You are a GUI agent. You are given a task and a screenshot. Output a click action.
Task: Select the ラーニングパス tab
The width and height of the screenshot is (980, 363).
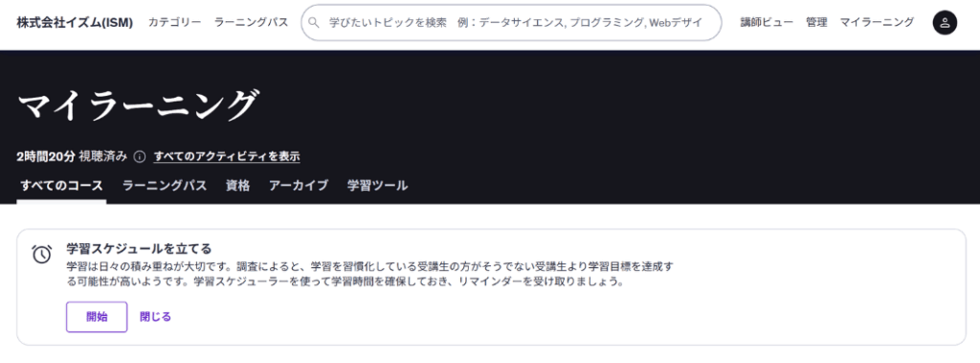[x=165, y=186]
